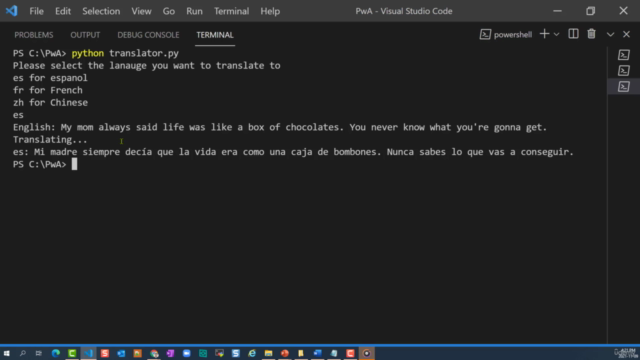Viewport: 640px width, 360px height.
Task: Open the Windows Start menu
Action: (x=7, y=353)
